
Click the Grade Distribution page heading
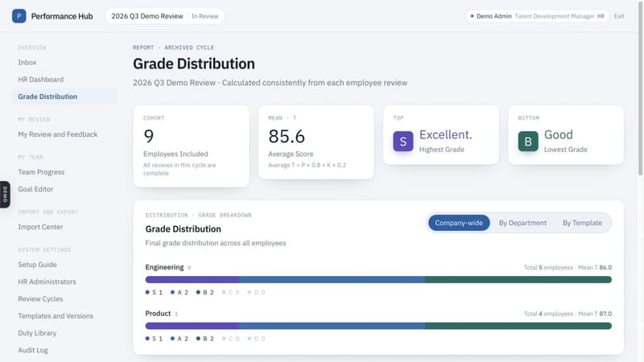[194, 64]
